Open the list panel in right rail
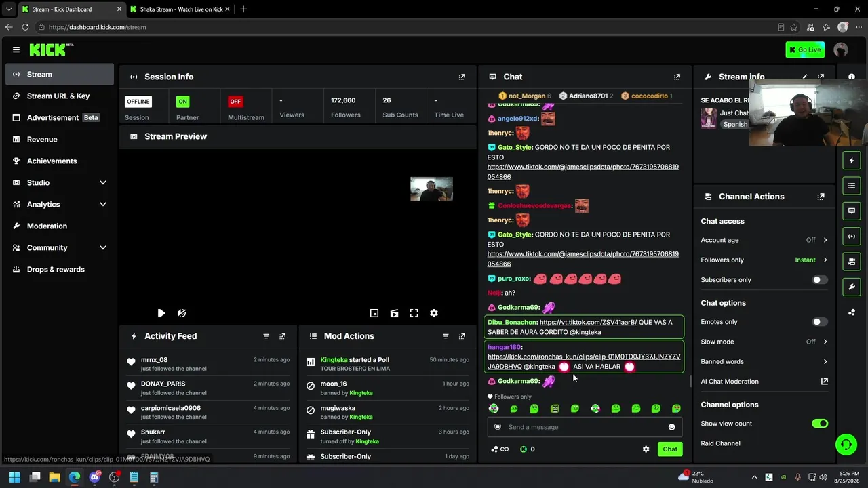The image size is (868, 488). (852, 186)
